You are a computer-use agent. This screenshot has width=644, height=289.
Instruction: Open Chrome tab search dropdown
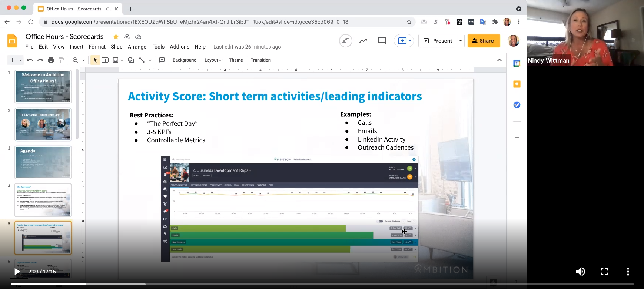[519, 9]
